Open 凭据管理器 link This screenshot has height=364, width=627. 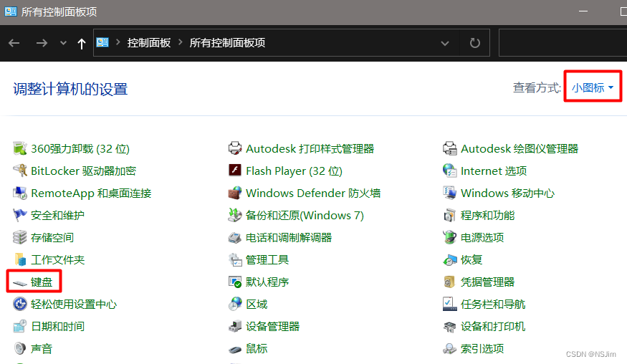tap(487, 282)
